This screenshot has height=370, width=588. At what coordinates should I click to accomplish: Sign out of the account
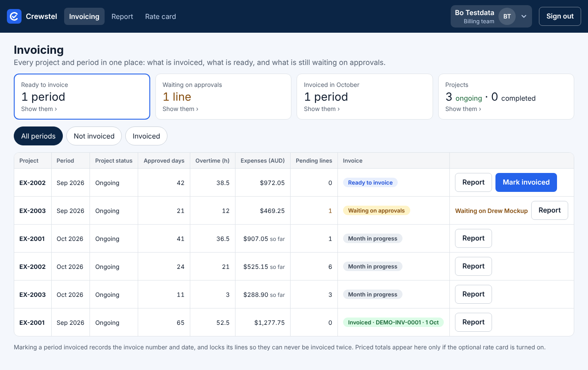[560, 16]
